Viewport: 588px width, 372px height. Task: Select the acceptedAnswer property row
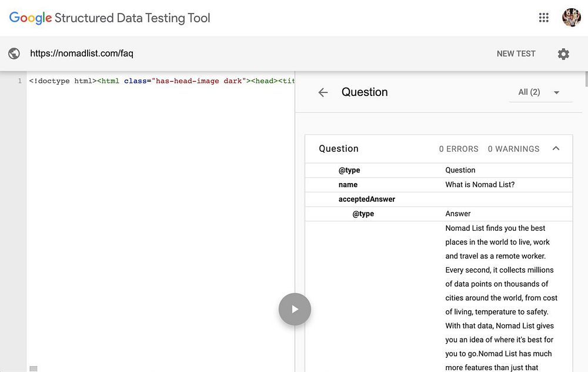coord(367,199)
